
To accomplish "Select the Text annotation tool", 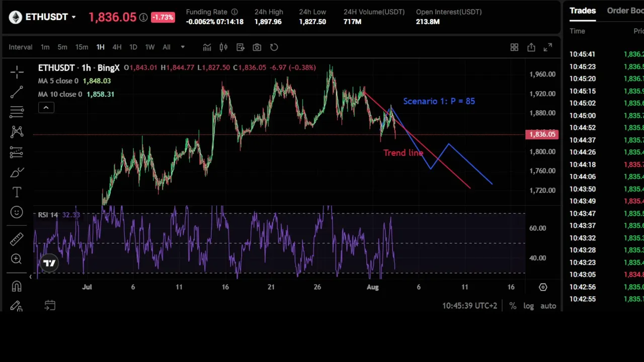I will point(17,192).
